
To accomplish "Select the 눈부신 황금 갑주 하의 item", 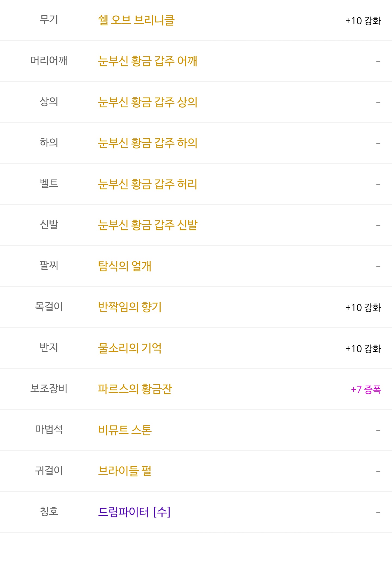I will [148, 143].
